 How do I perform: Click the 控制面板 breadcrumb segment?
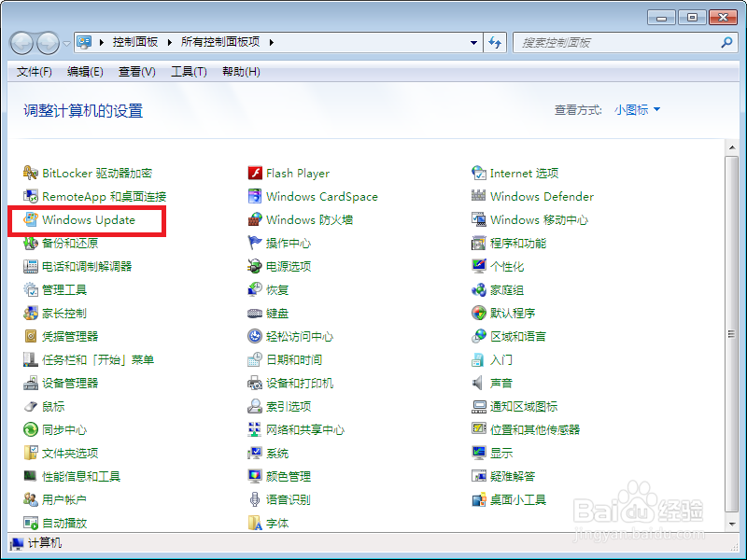click(135, 42)
